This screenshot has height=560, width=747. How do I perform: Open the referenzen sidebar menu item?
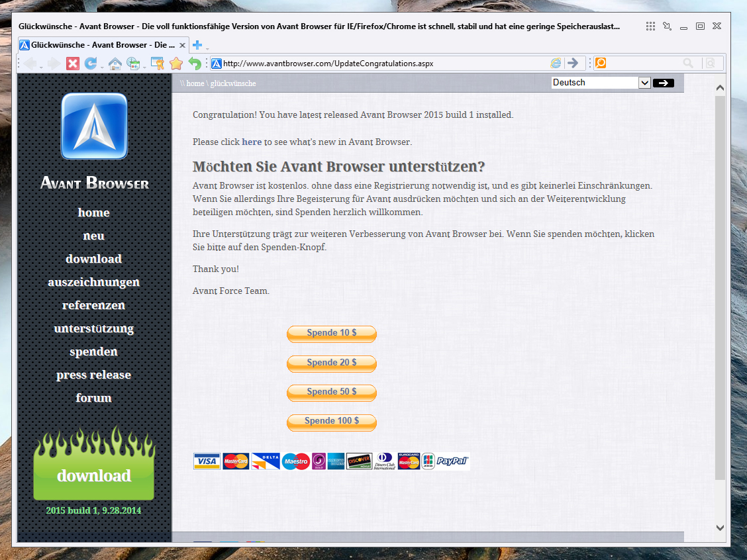(94, 305)
